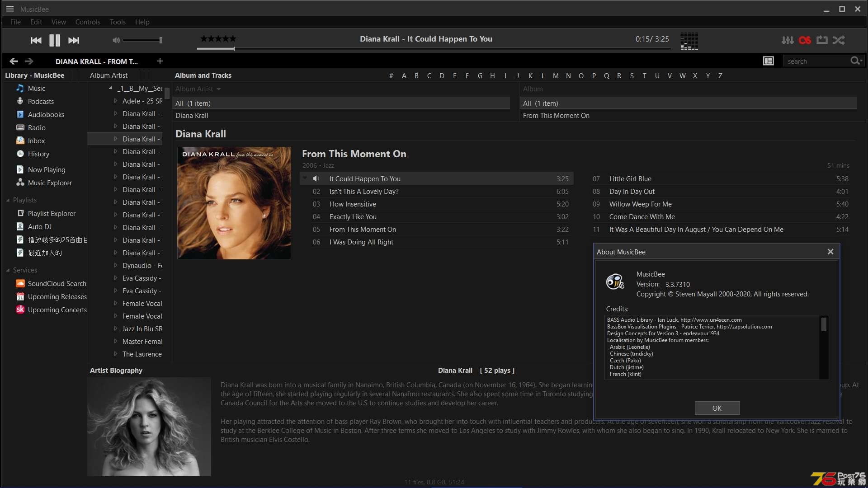Open Music Explorer

coord(50,183)
